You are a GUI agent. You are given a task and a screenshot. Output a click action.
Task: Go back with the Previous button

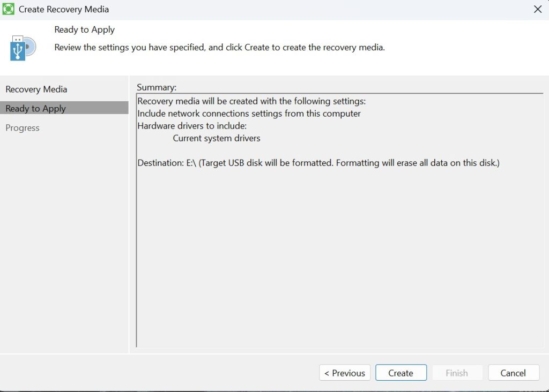[x=345, y=373]
